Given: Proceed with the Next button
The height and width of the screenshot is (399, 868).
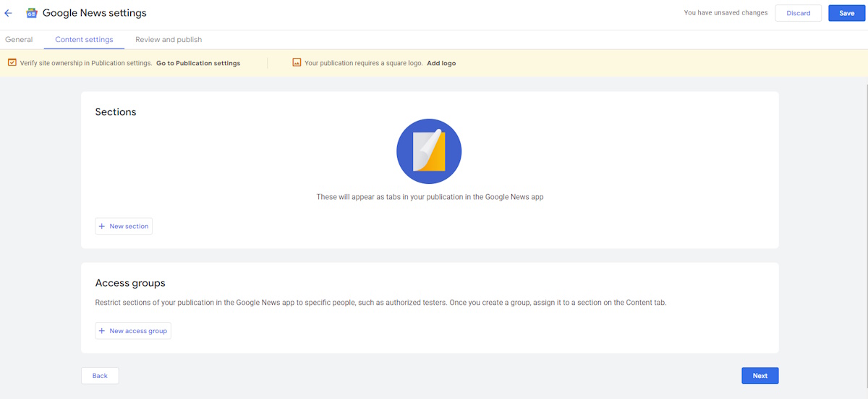Looking at the screenshot, I should (x=759, y=376).
